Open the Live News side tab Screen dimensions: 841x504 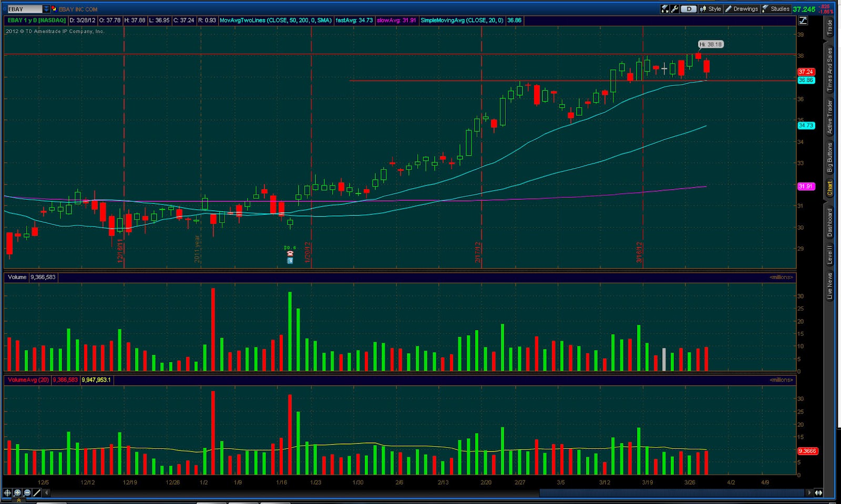point(830,286)
